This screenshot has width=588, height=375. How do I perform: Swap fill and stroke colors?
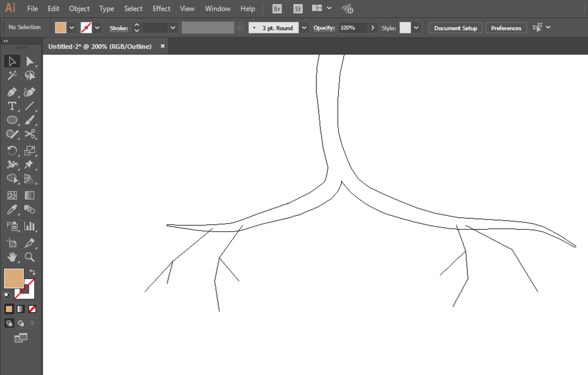click(32, 272)
